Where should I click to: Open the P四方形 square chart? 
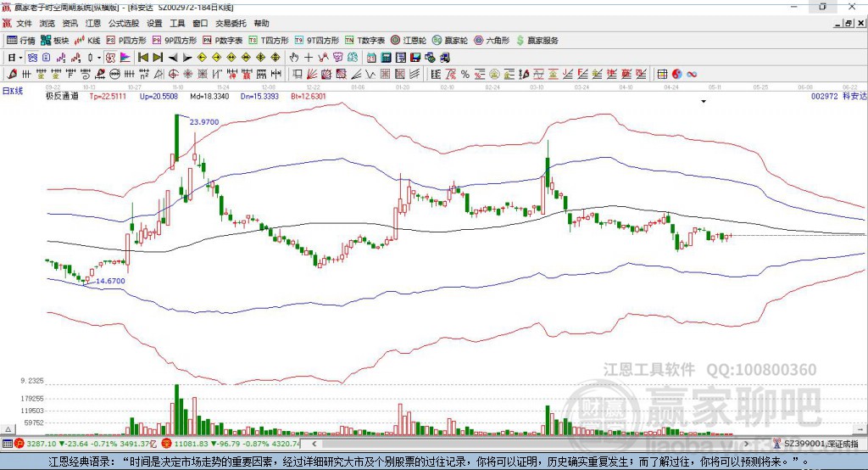coord(126,41)
